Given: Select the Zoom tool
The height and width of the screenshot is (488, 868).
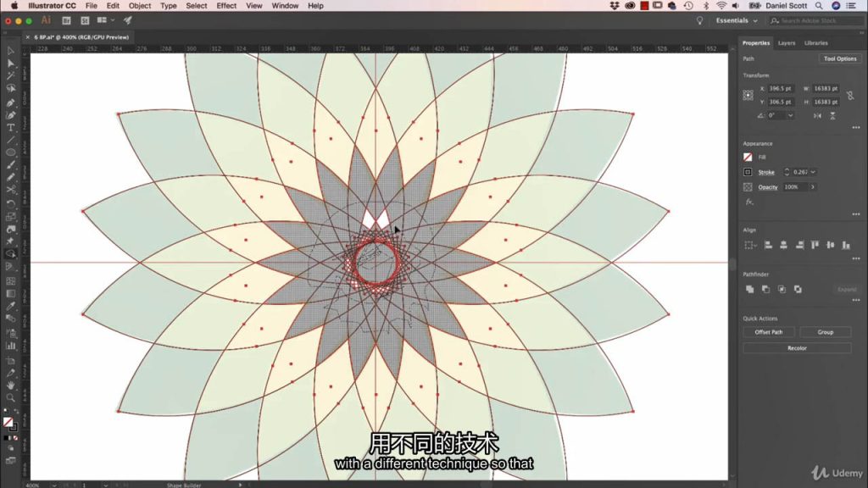Looking at the screenshot, I should click(x=10, y=398).
